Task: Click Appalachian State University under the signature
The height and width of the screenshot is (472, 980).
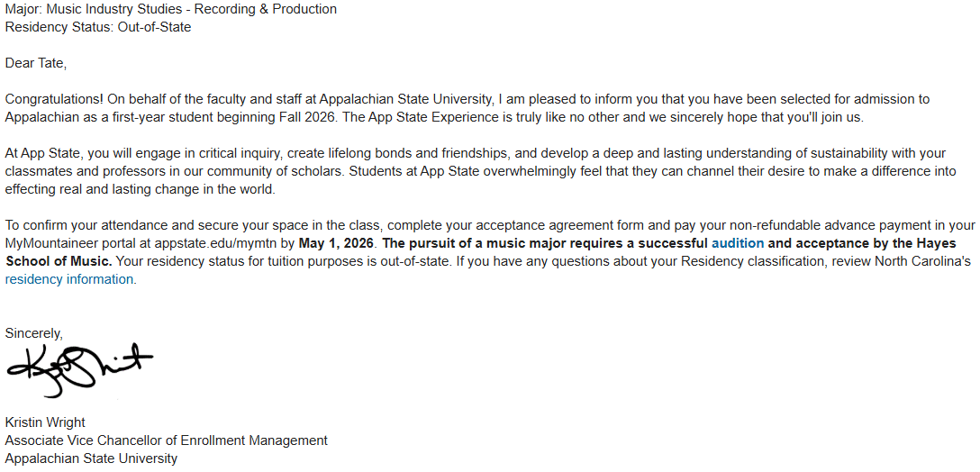Action: coord(91,458)
